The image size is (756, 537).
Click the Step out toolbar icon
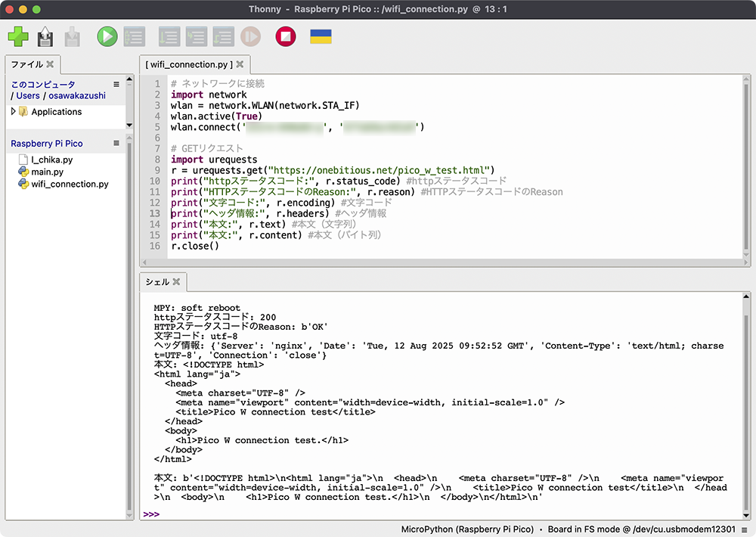coord(223,36)
